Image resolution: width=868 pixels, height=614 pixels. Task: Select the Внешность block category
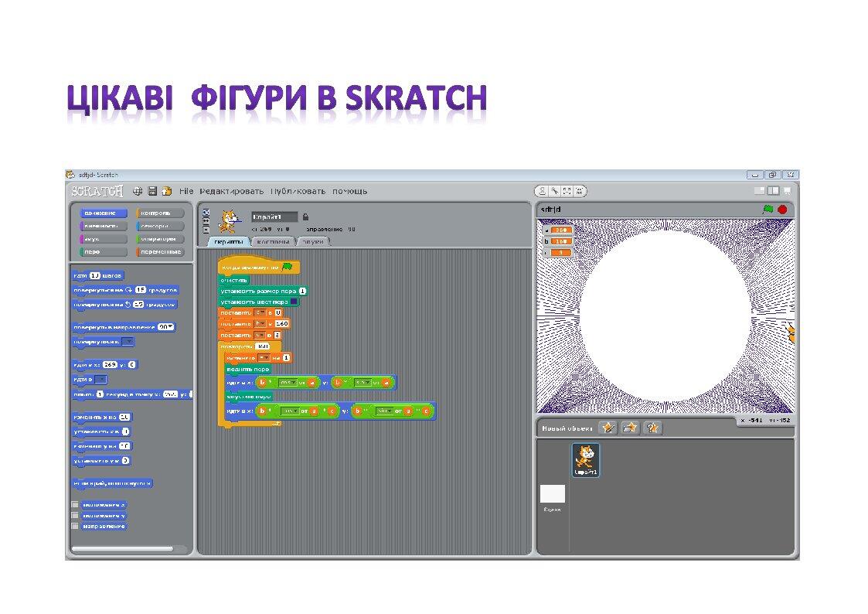(103, 226)
